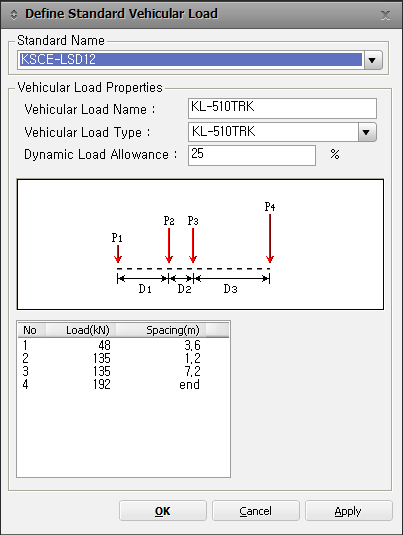Expand the Vehicular Load Type dropdown arrow
403x535 pixels.
click(367, 132)
